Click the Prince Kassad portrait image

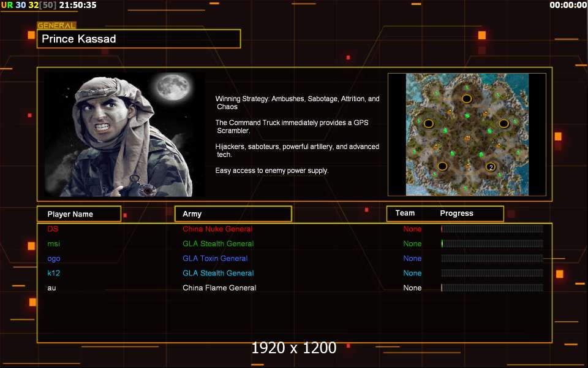click(124, 134)
